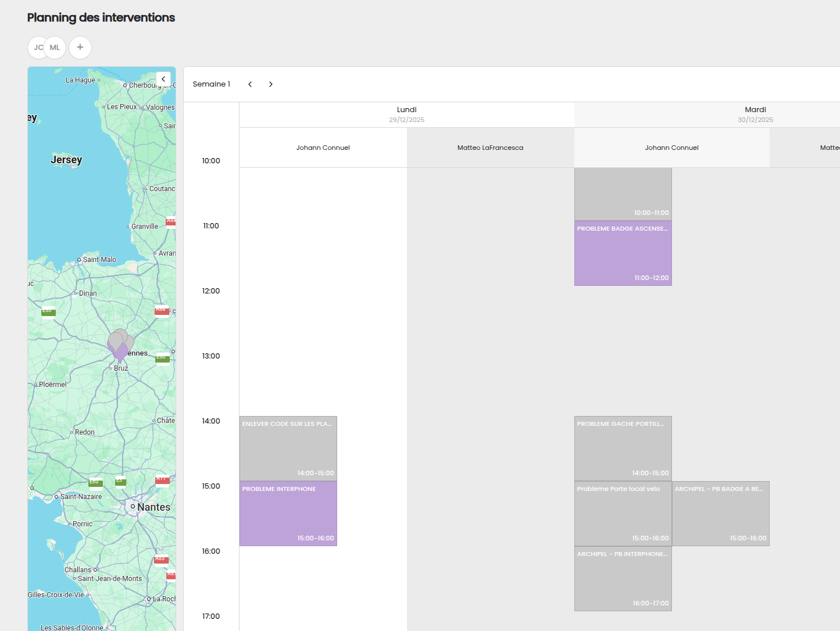This screenshot has height=631, width=840.
Task: Select Johann Connuel's Monday column header
Action: pos(323,148)
